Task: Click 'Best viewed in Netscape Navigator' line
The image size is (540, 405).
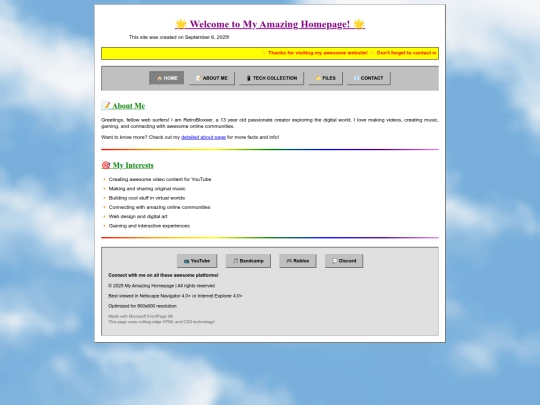Action: click(x=175, y=296)
